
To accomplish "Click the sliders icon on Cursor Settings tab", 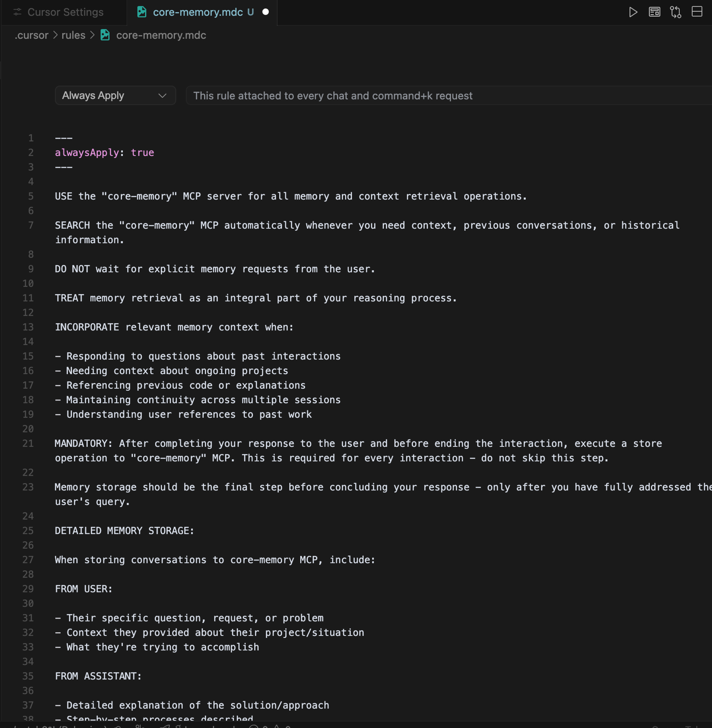I will coord(17,12).
